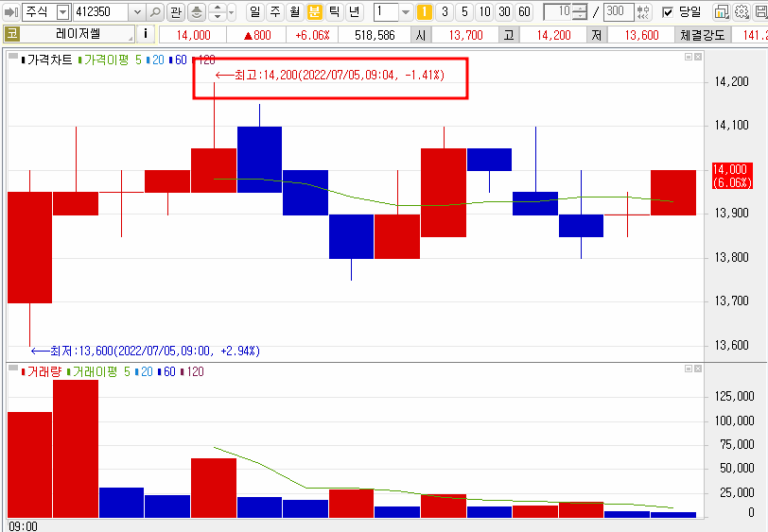Click the 고 high price 14,200 cell

click(x=553, y=35)
